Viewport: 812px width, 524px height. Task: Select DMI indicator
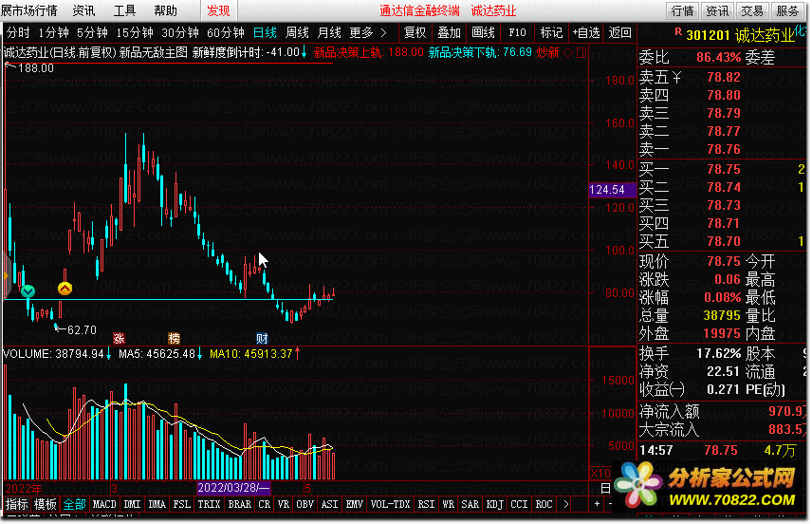pyautogui.click(x=132, y=504)
